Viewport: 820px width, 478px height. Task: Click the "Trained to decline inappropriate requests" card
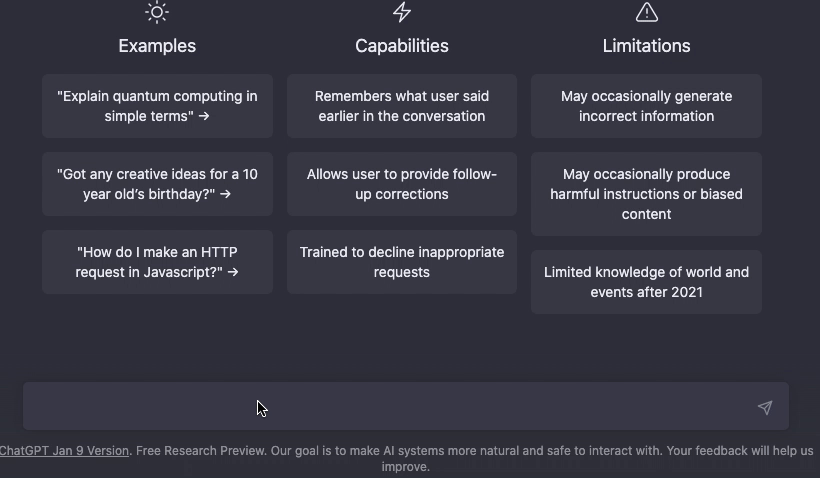pyautogui.click(x=402, y=261)
